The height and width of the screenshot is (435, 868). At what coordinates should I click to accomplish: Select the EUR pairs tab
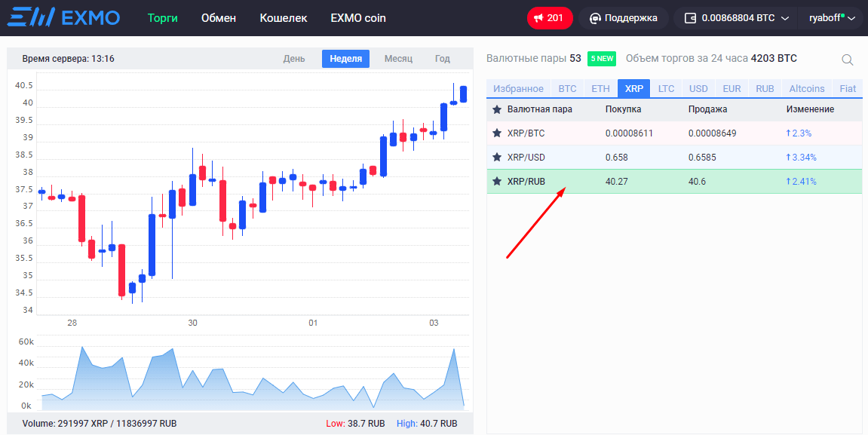(x=732, y=88)
